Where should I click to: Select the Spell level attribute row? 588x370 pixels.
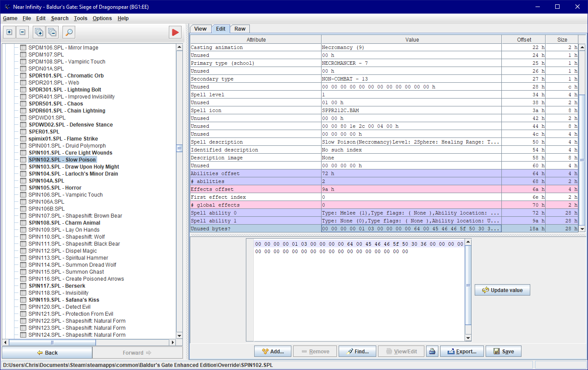(x=384, y=95)
